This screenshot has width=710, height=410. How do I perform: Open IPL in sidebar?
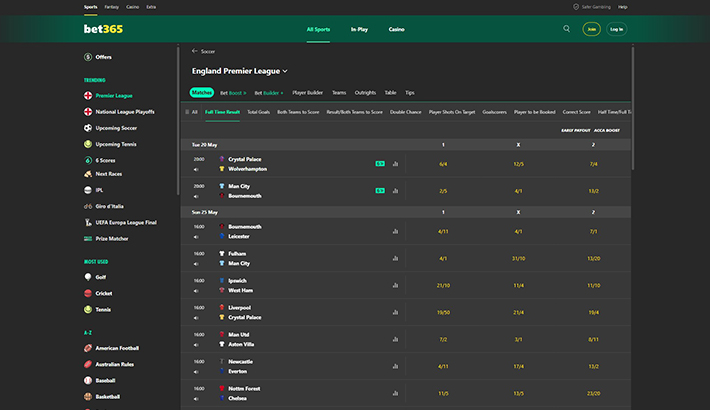pos(93,190)
